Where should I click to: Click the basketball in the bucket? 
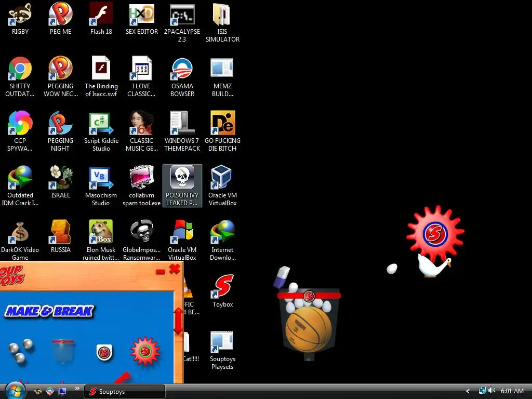coord(309,329)
